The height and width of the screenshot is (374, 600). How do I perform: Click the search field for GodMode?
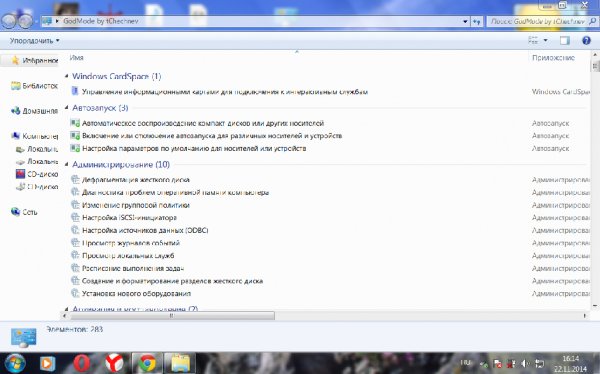point(538,21)
